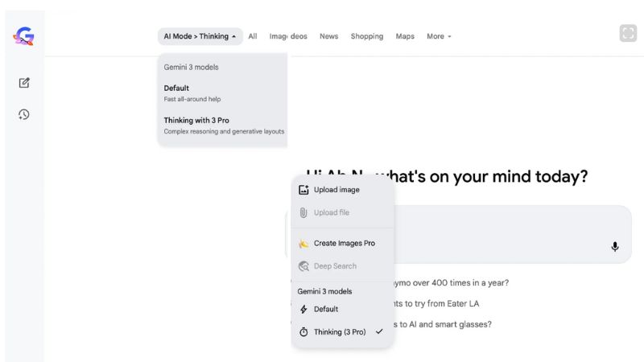Click the banana Create Images Pro icon
Image resolution: width=644 pixels, height=362 pixels.
tap(303, 244)
